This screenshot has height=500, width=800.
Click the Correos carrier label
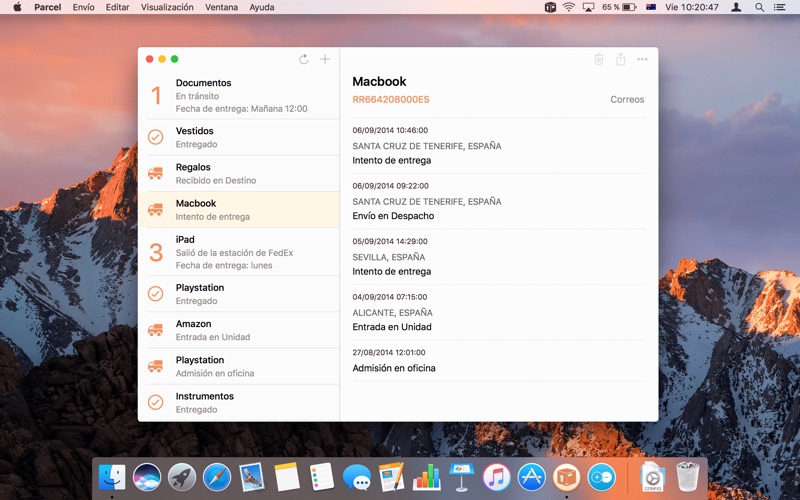click(627, 99)
